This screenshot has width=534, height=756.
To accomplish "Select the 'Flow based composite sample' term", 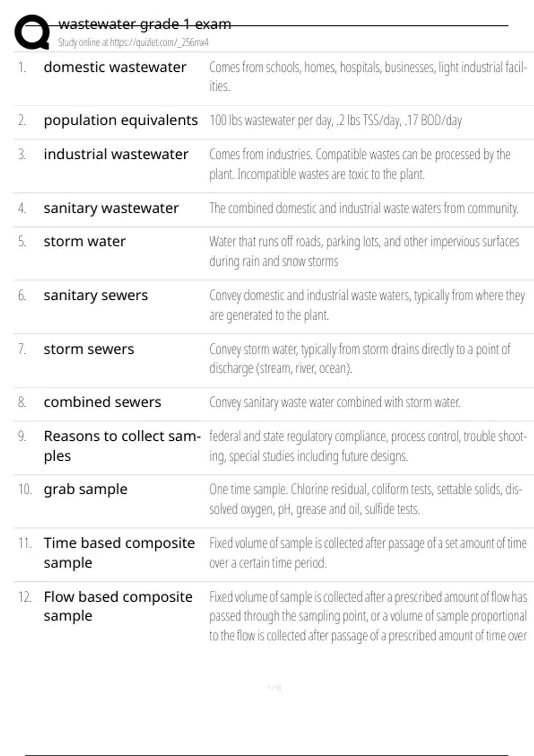I will 118,606.
